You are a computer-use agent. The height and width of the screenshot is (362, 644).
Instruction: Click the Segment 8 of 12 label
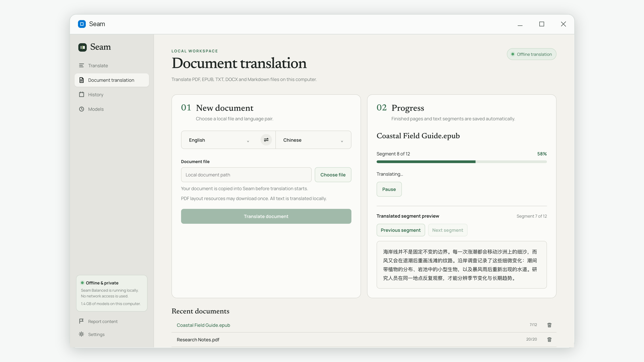point(393,154)
